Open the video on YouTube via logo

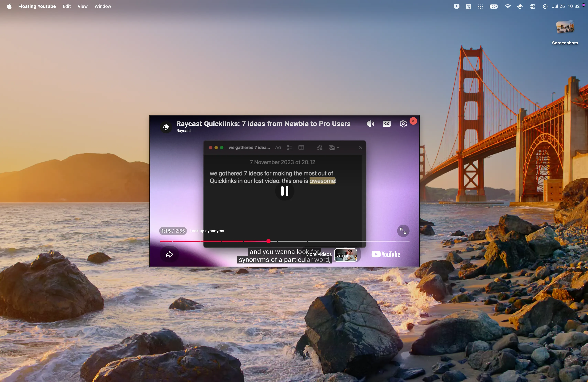(386, 254)
